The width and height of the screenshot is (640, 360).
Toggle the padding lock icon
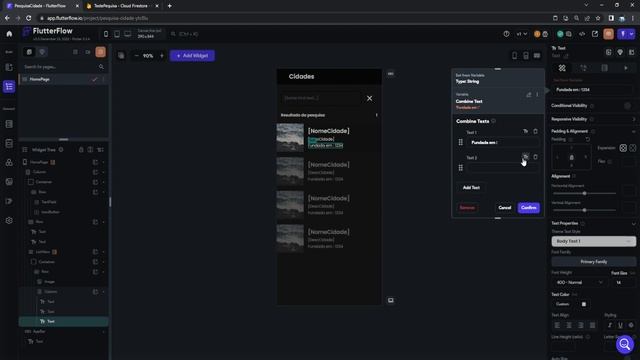point(571,157)
